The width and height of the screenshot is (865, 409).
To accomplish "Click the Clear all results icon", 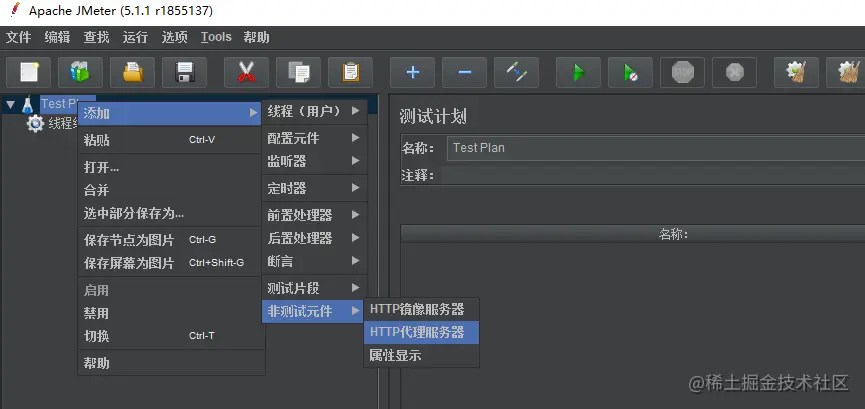I will 848,72.
